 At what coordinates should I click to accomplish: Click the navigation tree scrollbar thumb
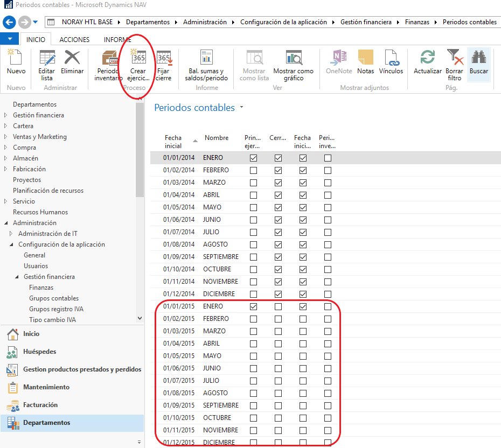(x=140, y=150)
